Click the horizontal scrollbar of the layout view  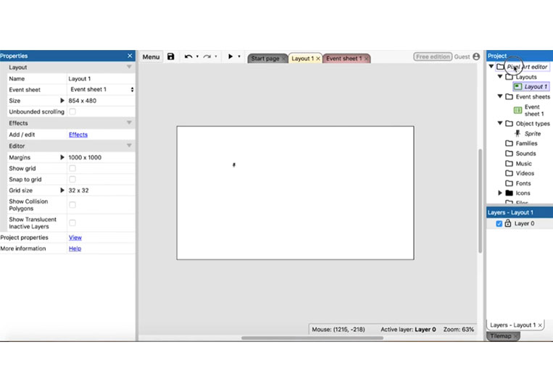pyautogui.click(x=312, y=338)
